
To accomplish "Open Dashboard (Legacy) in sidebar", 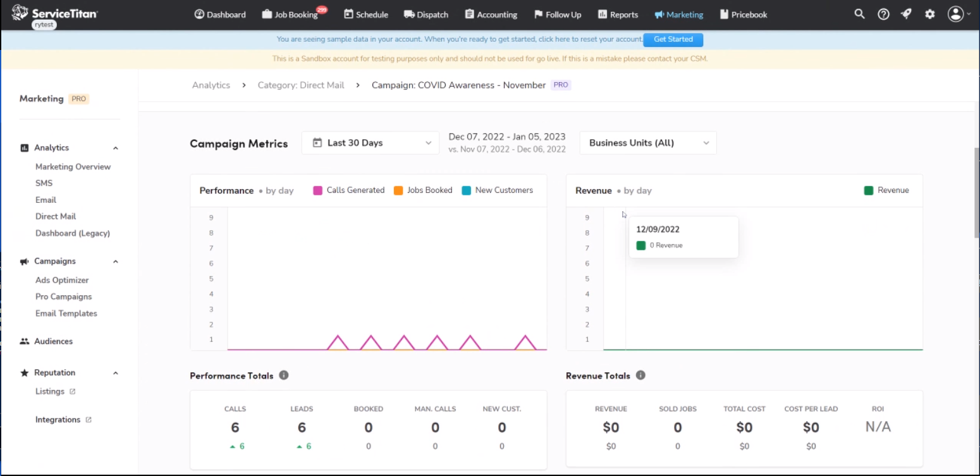I will tap(73, 233).
